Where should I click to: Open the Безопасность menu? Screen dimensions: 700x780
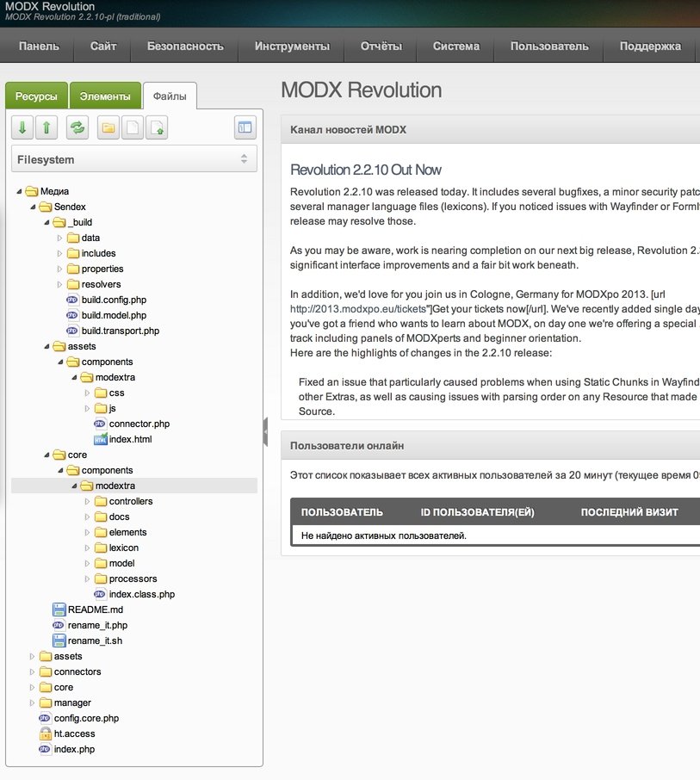(185, 46)
